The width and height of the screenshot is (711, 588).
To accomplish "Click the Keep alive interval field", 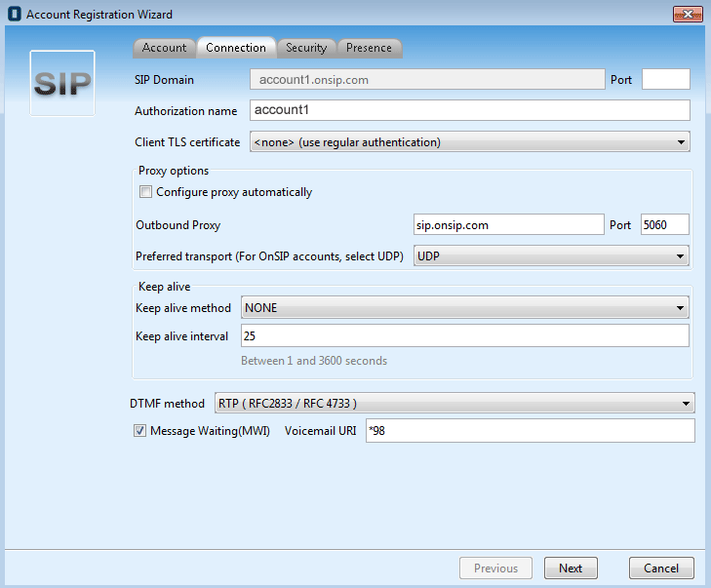I will click(465, 335).
